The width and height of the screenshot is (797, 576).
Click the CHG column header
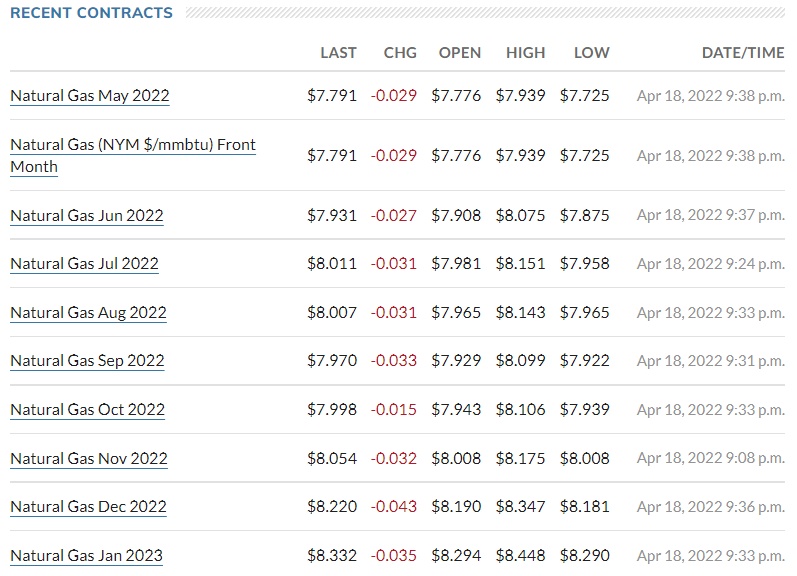(x=400, y=53)
